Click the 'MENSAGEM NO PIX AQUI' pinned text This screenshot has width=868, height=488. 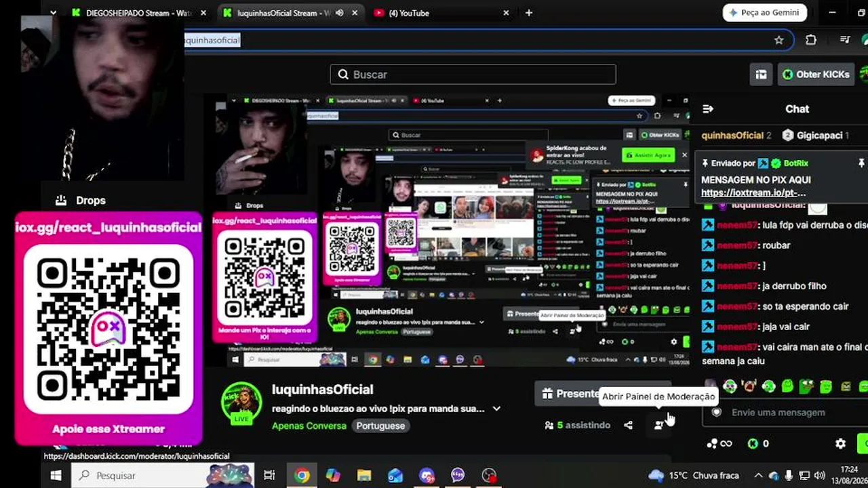pos(756,180)
